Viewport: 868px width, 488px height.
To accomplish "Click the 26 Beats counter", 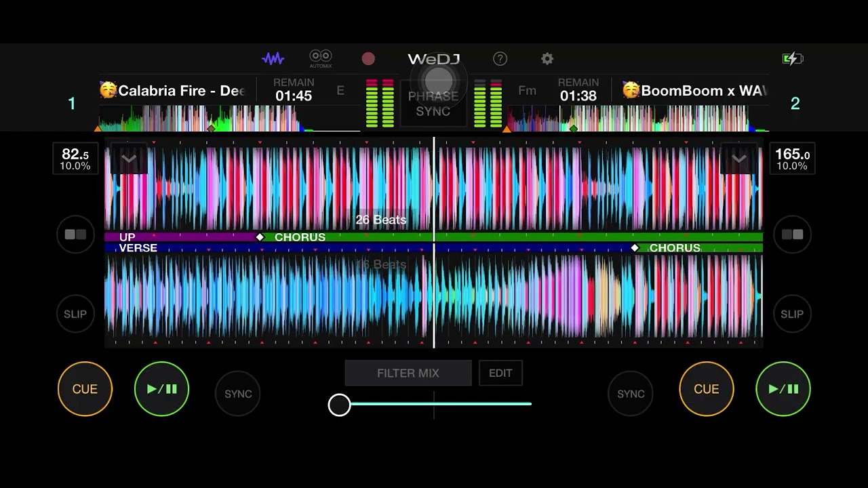I will [x=381, y=220].
